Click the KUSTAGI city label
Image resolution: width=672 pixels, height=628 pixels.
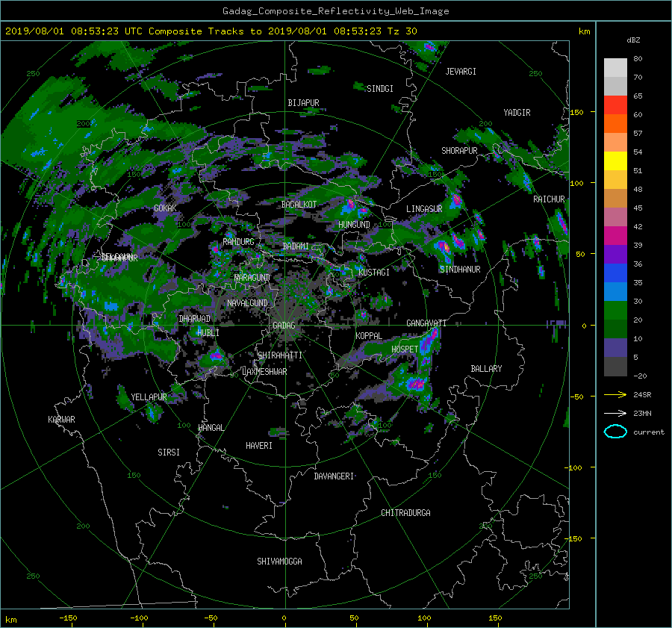point(374,273)
